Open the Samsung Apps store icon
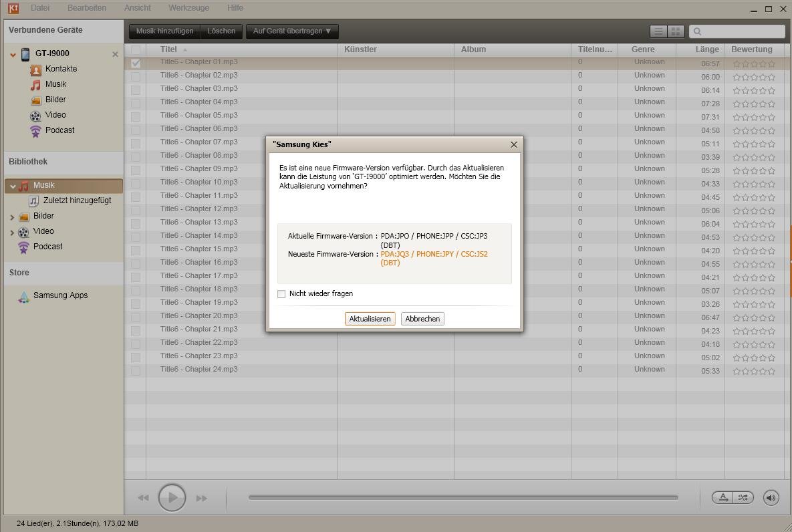The width and height of the screenshot is (792, 532). [x=24, y=297]
